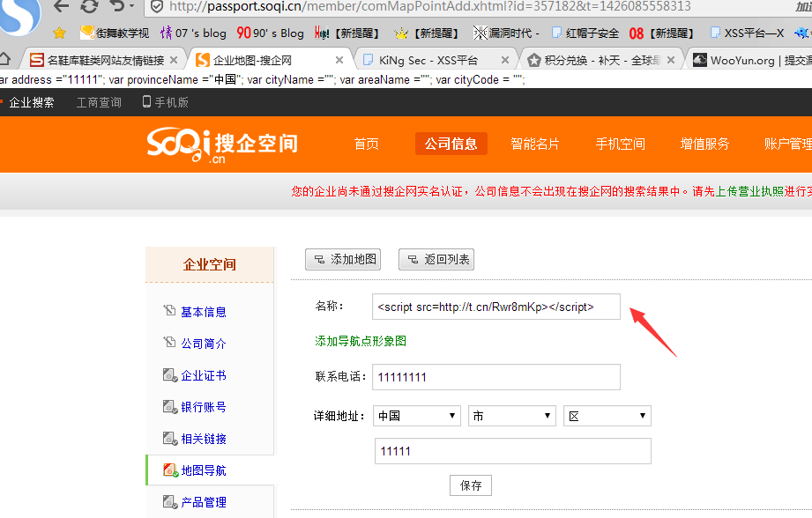Image resolution: width=812 pixels, height=518 pixels.
Task: Close the 名鞋库鞋类网站友情链接 tab
Action: [174, 60]
